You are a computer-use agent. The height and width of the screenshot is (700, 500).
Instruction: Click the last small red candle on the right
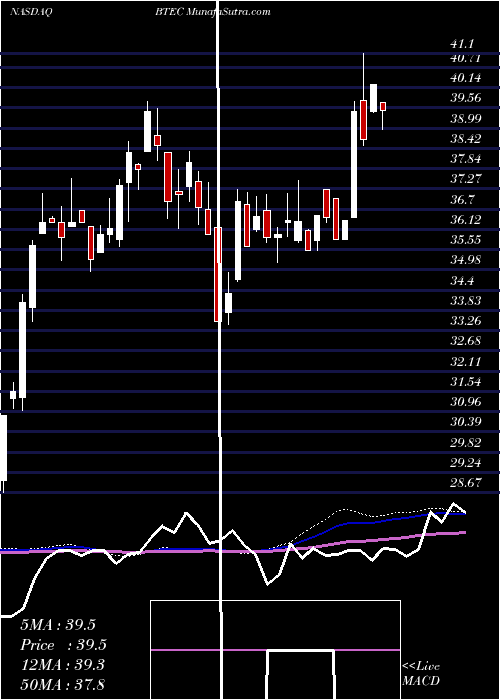tap(383, 106)
